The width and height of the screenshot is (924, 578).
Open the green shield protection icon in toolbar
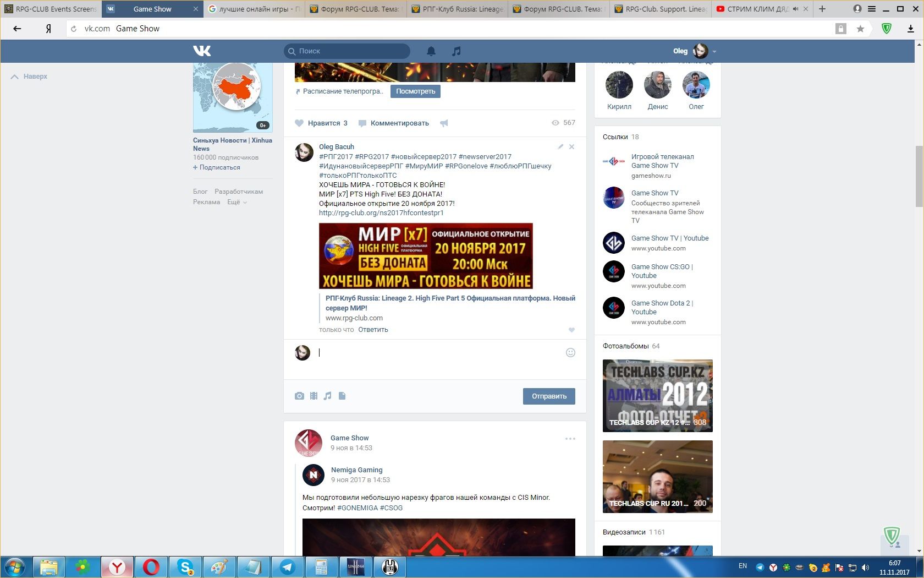887,28
